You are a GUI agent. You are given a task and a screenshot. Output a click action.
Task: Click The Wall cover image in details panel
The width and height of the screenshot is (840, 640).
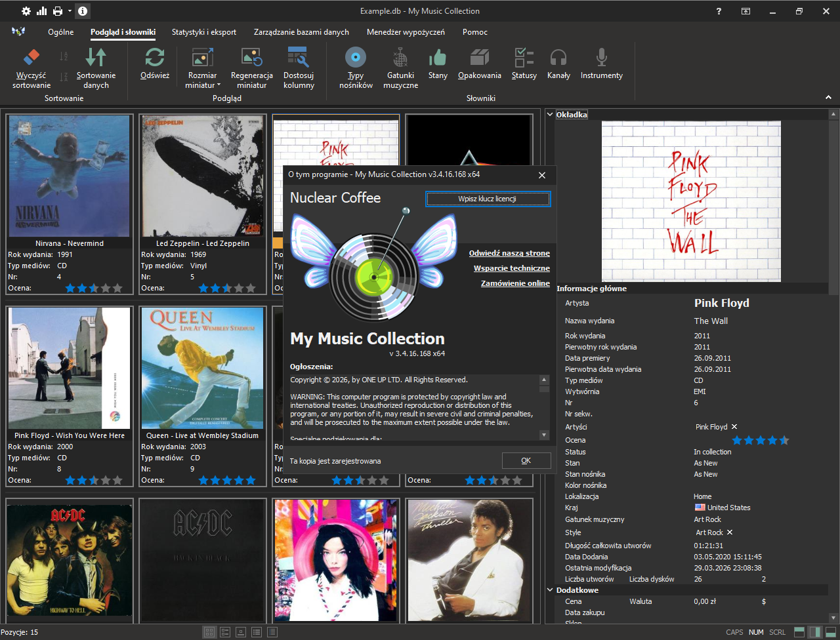(x=691, y=201)
